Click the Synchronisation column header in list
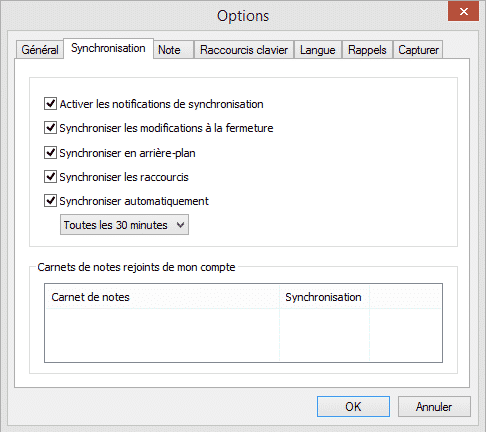The height and width of the screenshot is (432, 486). pos(324,297)
